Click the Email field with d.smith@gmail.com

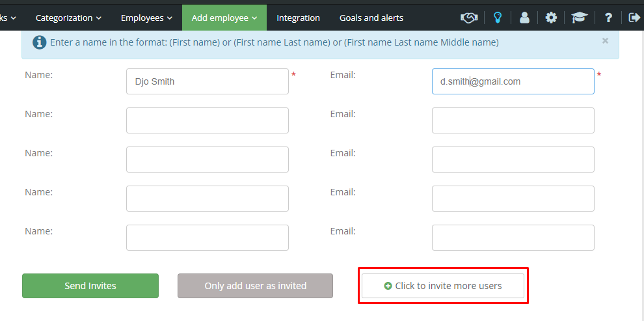coord(513,81)
